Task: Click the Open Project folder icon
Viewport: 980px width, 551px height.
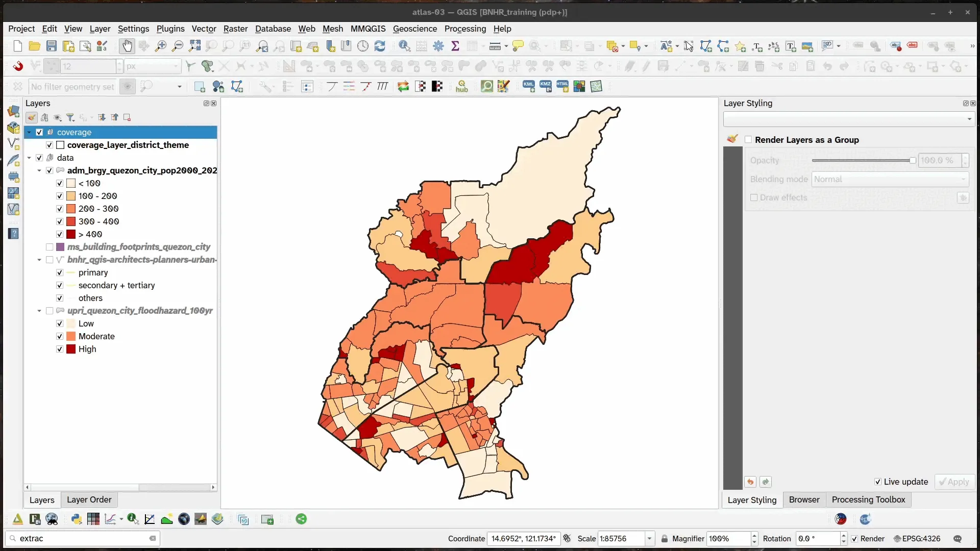Action: 34,46
